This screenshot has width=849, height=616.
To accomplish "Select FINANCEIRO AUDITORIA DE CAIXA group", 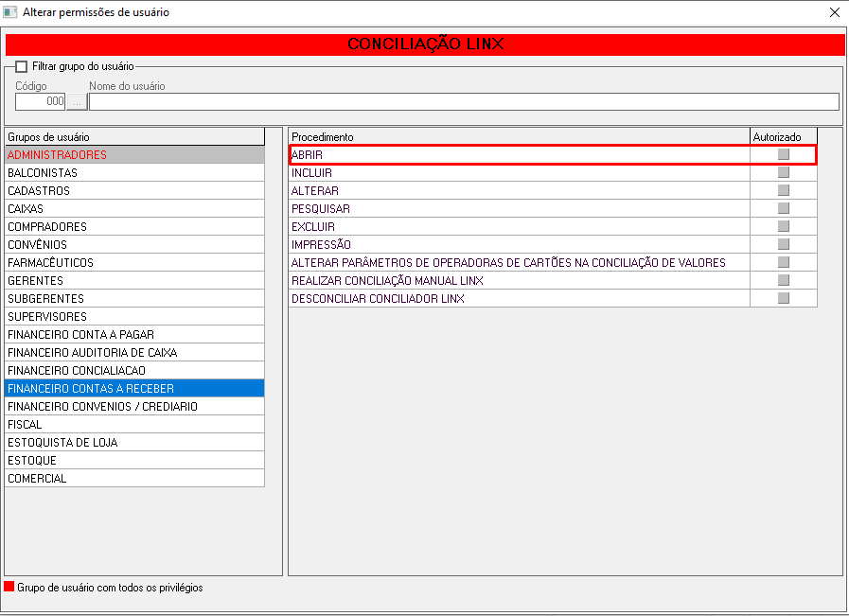I will (134, 352).
